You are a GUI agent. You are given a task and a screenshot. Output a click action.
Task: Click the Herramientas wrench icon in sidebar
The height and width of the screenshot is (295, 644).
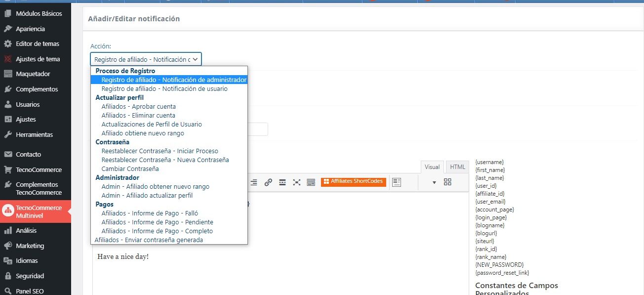click(x=8, y=135)
